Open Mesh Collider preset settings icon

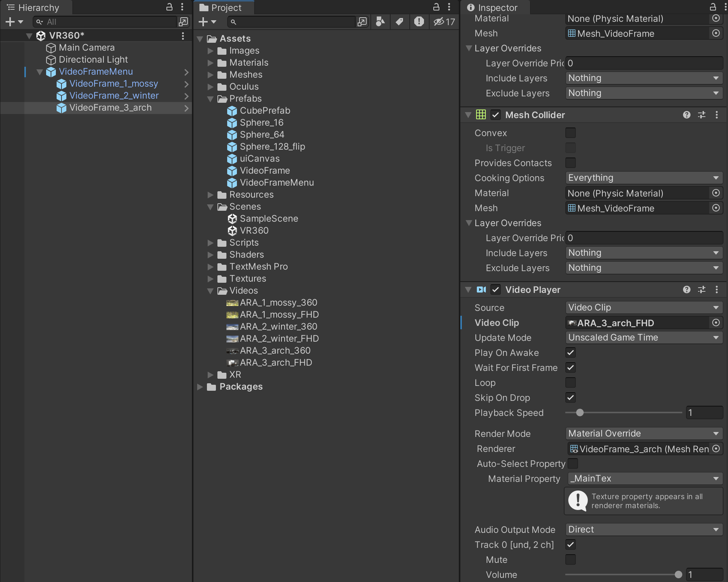point(701,115)
